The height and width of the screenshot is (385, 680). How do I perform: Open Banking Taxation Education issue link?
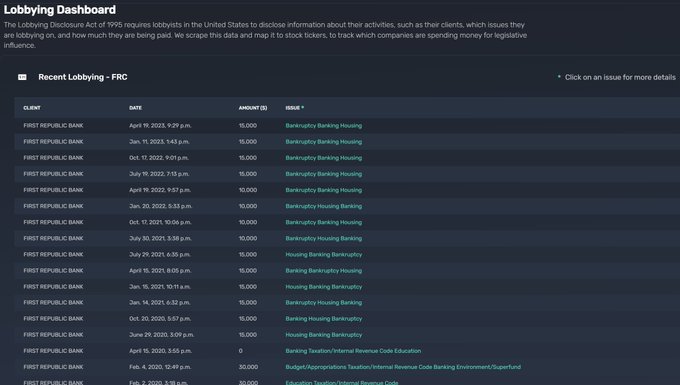click(x=353, y=351)
